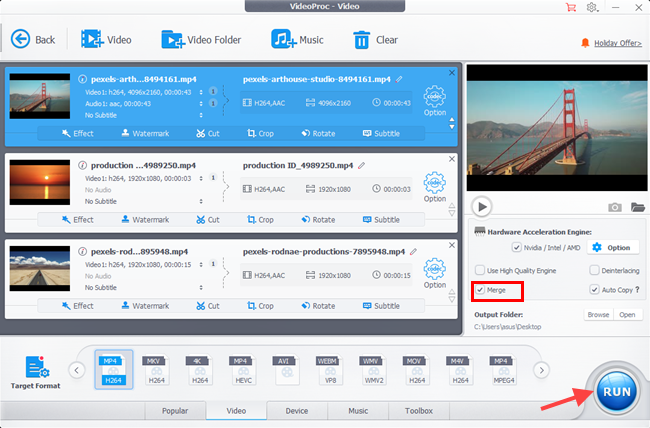The height and width of the screenshot is (428, 650).
Task: Choose the MP4 HEVC format
Action: (243, 370)
